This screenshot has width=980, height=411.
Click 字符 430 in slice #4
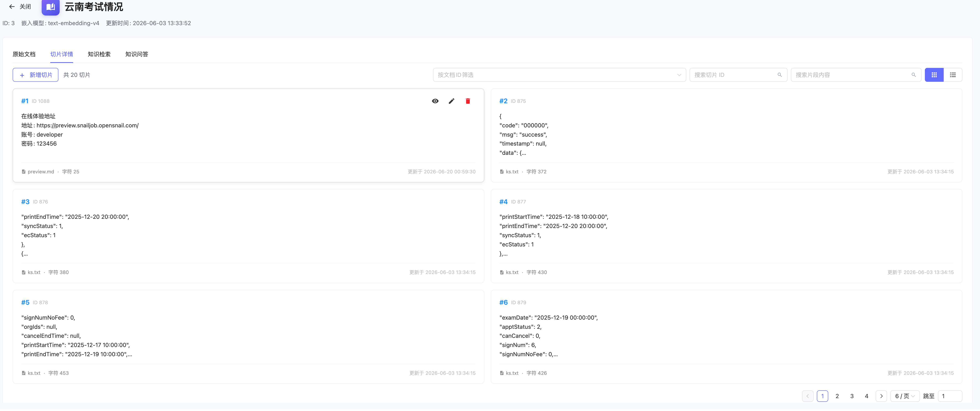[536, 272]
